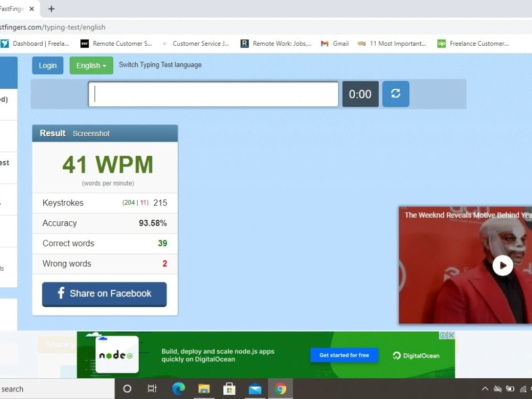Screen dimensions: 532x399
Task: Open the 11 Most Important bookmark
Action: click(x=392, y=44)
